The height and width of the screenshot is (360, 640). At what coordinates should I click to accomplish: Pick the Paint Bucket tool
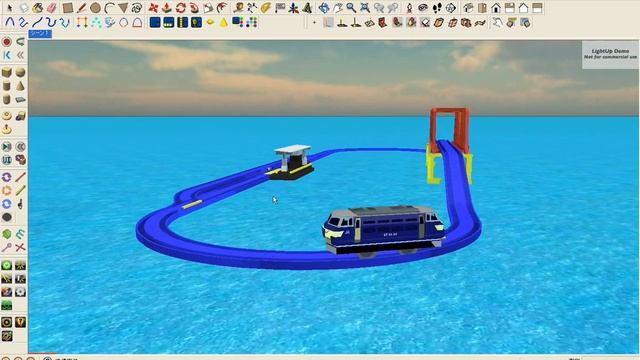(x=37, y=8)
